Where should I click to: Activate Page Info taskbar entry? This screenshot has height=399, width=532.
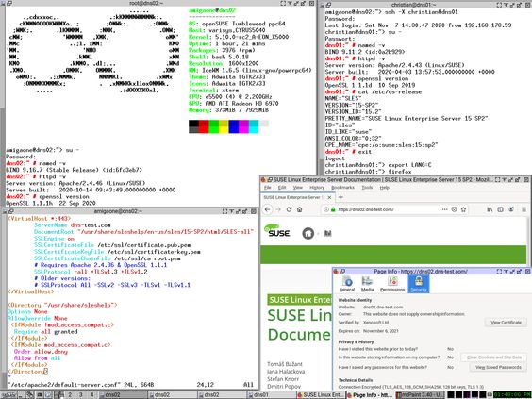coord(370,395)
